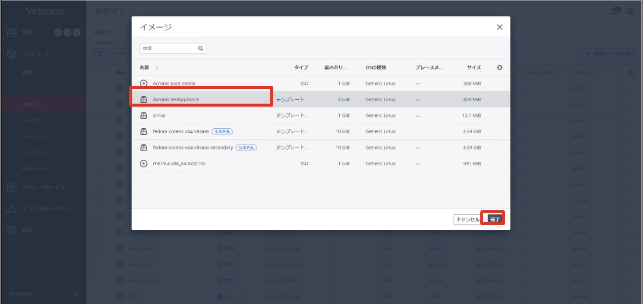The image size is (644, 304).
Task: Click the ISO disc icon for Acronis boot media
Action: tap(143, 83)
